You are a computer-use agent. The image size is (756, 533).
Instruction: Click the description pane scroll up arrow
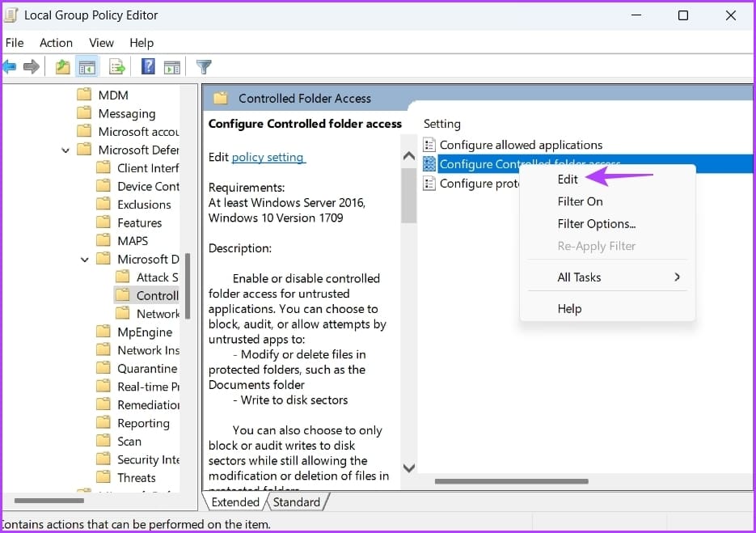409,155
